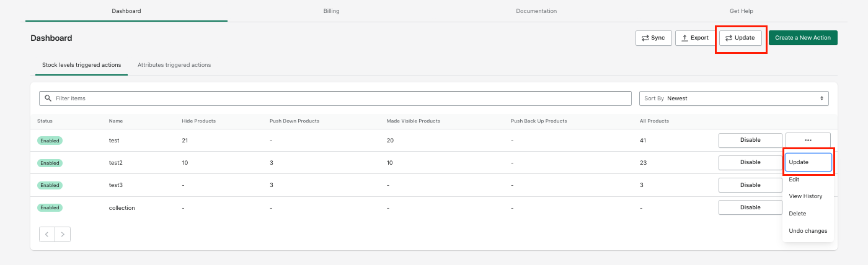Screen dimensions: 868x265
Task: Choose Edit in the row actions menu
Action: coord(794,180)
